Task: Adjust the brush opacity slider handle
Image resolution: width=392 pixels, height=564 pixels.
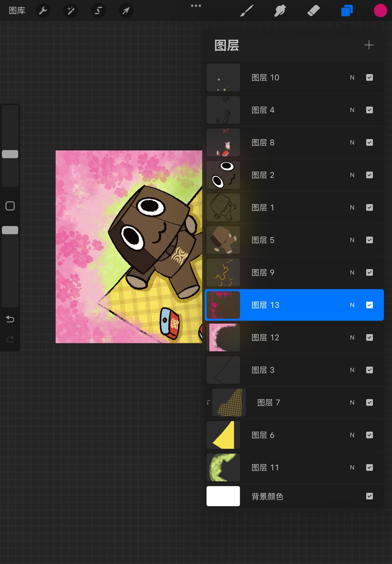Action: pyautogui.click(x=10, y=230)
